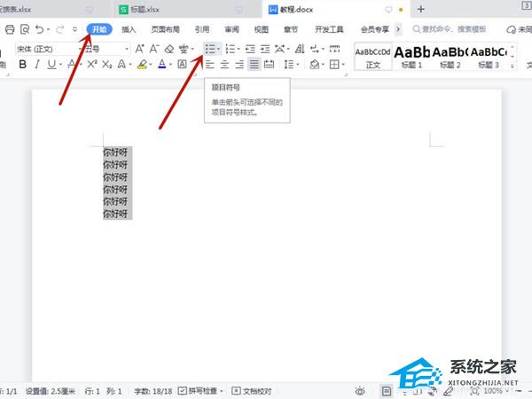The image size is (532, 399).
Task: Click the tab stops ruler icon
Action: (x=334, y=49)
